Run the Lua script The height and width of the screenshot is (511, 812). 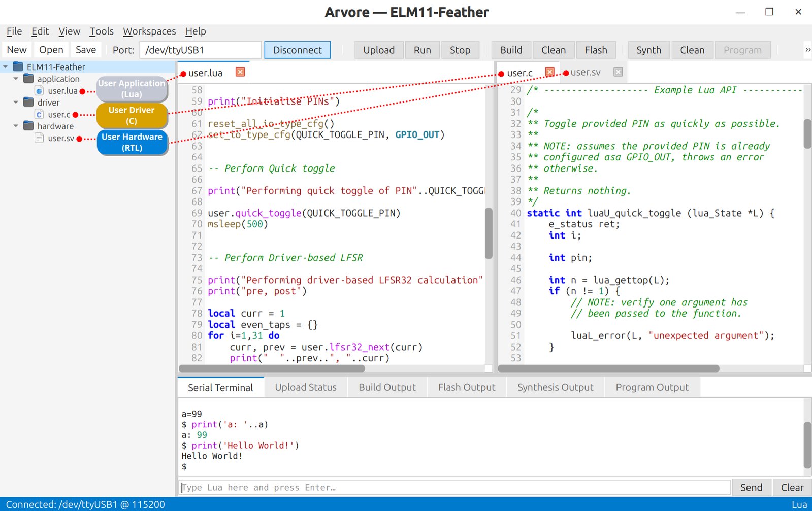click(423, 50)
